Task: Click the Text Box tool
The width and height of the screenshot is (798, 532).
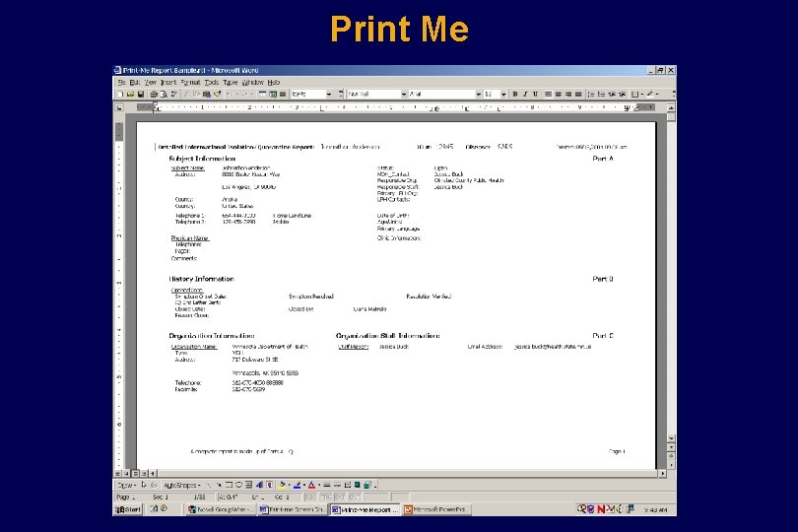Action: (x=249, y=485)
